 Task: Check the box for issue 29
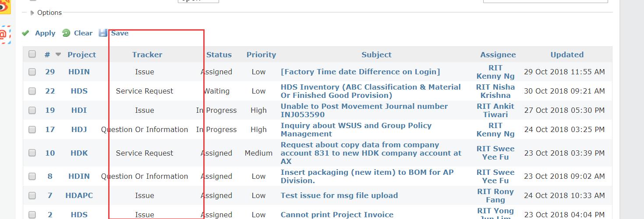(32, 72)
